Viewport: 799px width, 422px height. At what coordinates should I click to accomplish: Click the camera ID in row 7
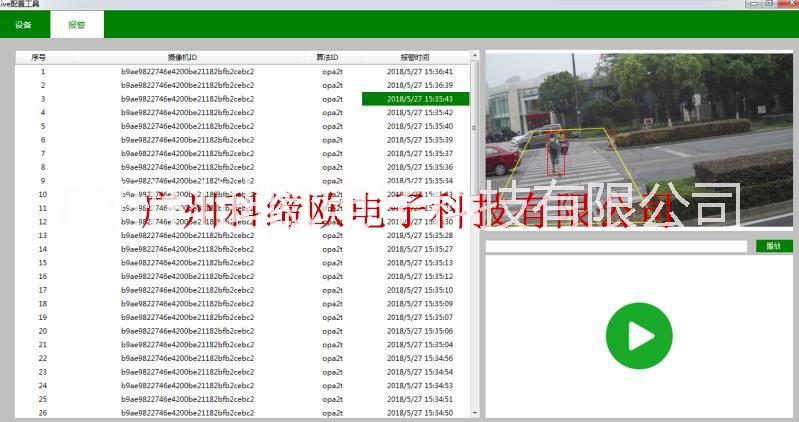click(x=188, y=153)
